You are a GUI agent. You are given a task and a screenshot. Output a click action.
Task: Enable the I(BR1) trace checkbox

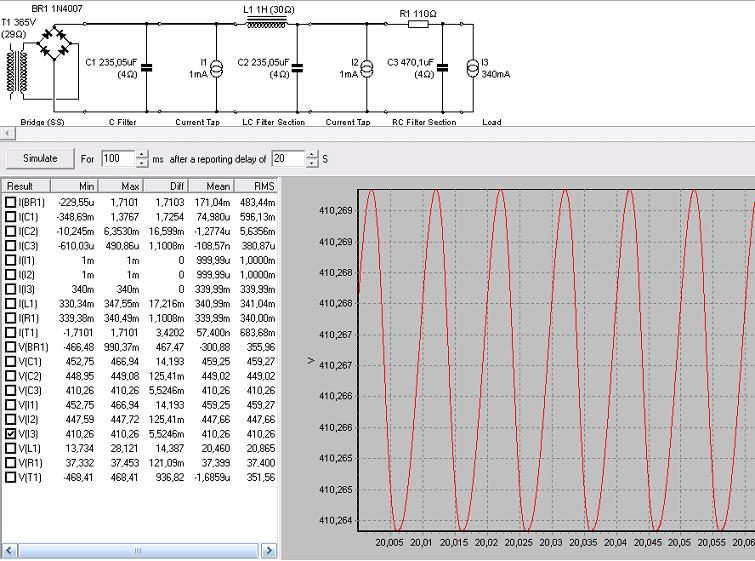[10, 202]
